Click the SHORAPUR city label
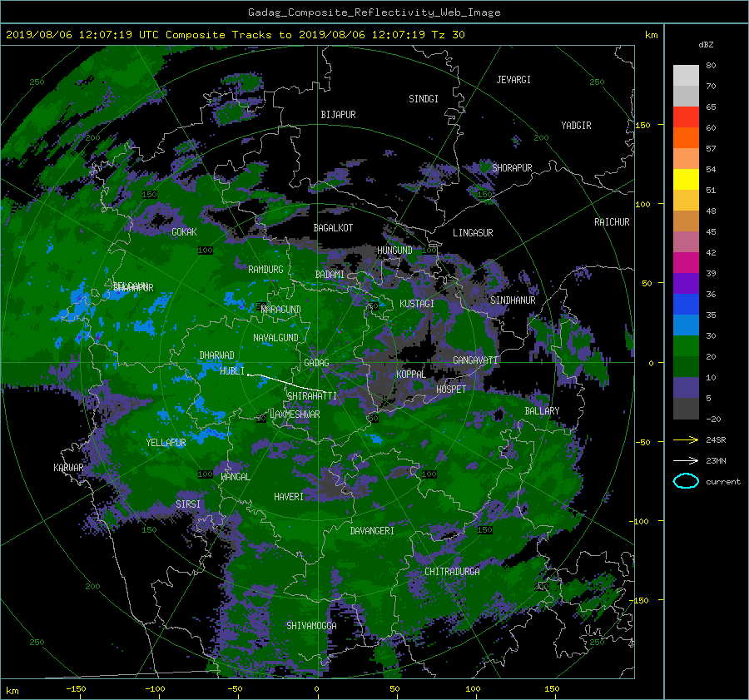This screenshot has height=700, width=749. [x=512, y=167]
